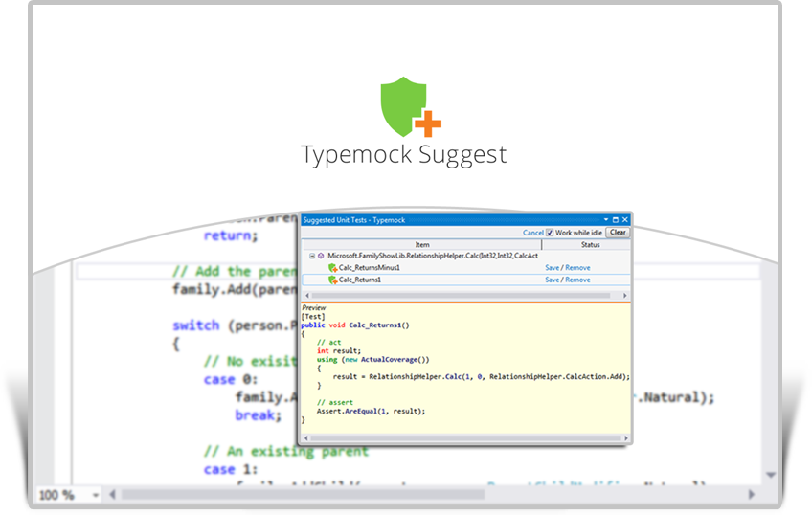Click the editor vertical scroll down arrow
Image resolution: width=812 pixels, height=515 pixels.
(771, 475)
